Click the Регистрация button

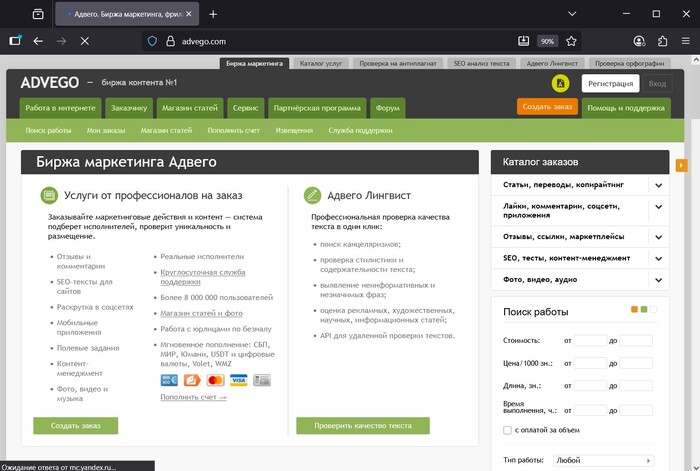click(x=610, y=83)
